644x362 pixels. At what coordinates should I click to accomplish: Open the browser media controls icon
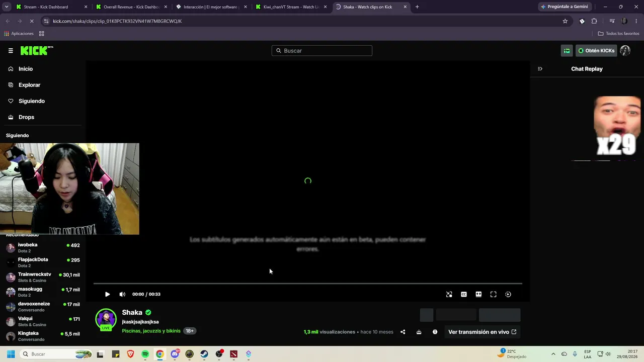[612, 21]
